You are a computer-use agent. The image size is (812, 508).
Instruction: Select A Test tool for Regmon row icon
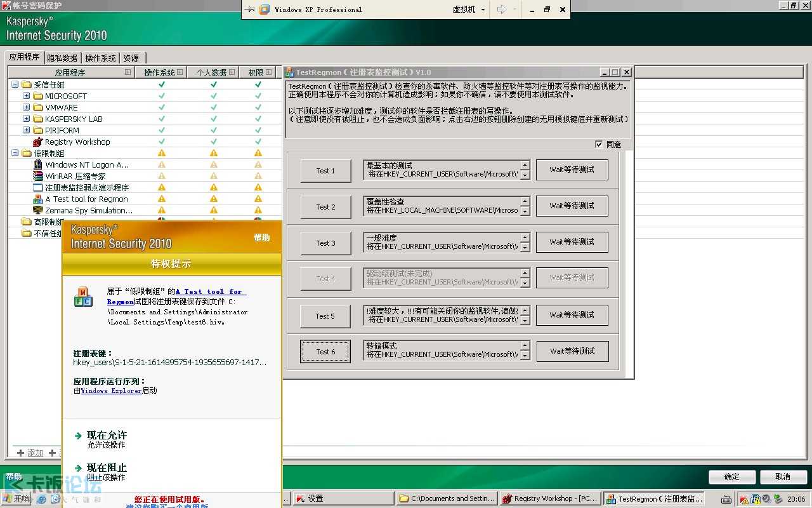37,199
